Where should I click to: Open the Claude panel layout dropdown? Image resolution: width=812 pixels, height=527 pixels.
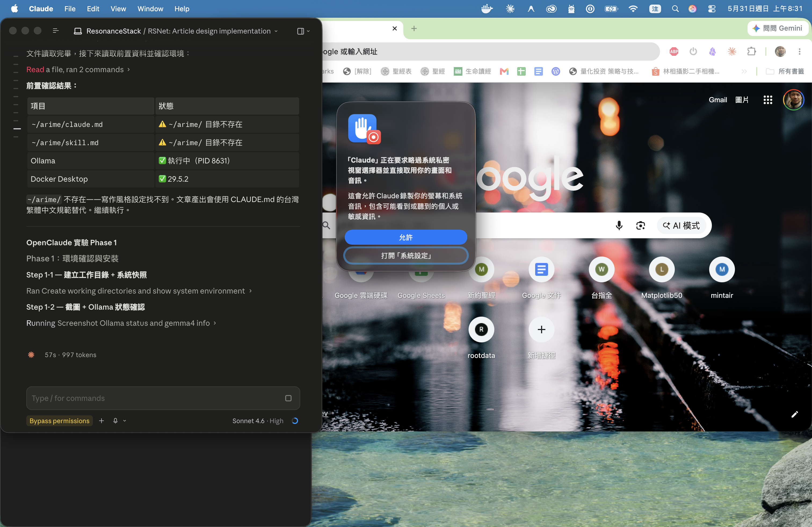point(303,31)
